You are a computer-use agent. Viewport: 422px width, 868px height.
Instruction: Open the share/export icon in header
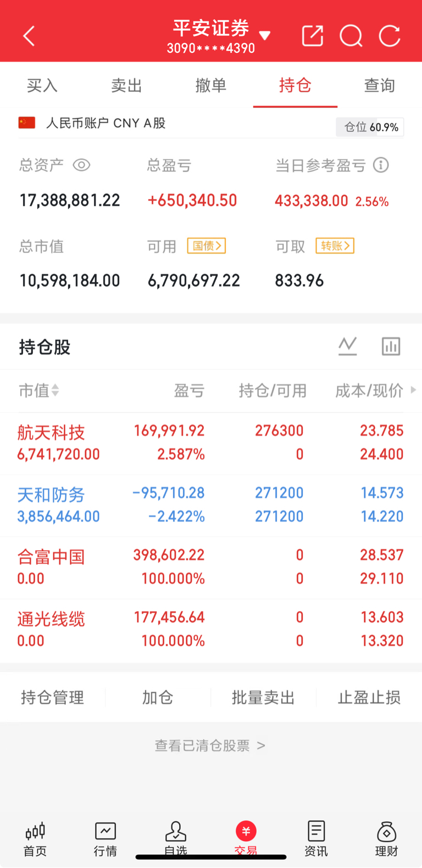point(313,36)
